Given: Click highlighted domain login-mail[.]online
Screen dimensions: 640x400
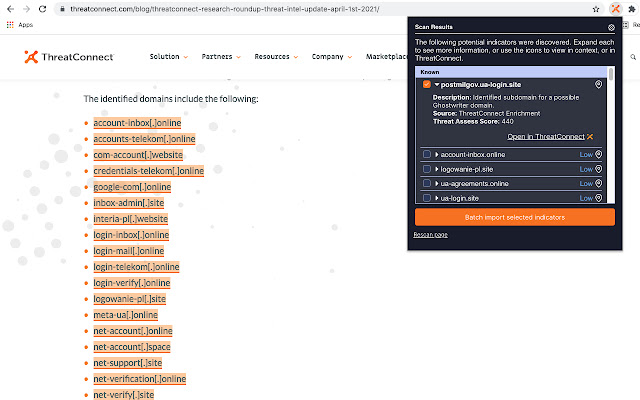Looking at the screenshot, I should click(129, 251).
